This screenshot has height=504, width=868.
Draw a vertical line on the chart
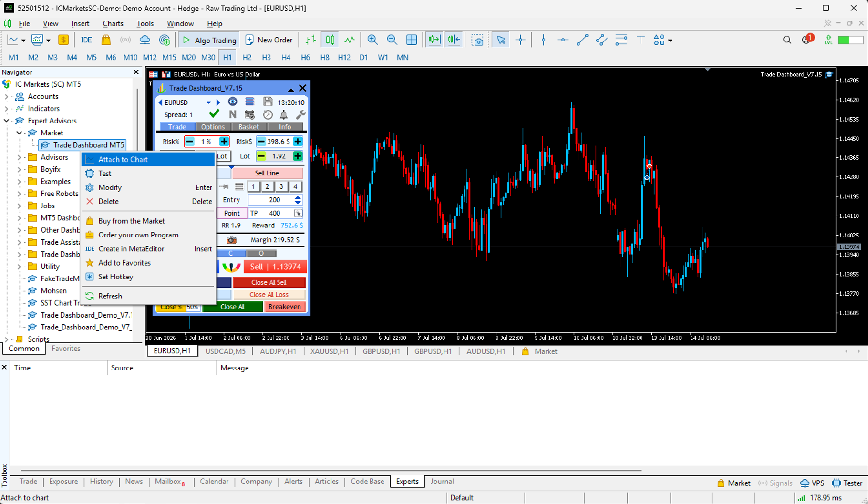tap(544, 40)
